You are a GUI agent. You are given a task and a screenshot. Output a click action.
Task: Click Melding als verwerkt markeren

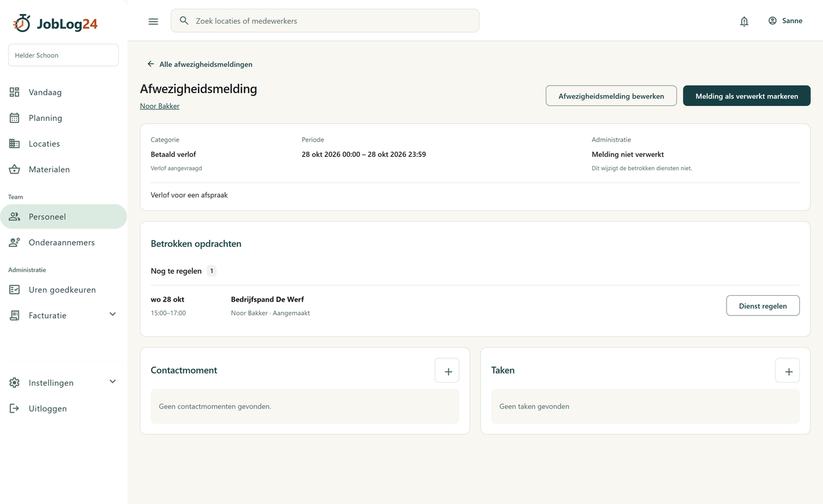pyautogui.click(x=746, y=96)
